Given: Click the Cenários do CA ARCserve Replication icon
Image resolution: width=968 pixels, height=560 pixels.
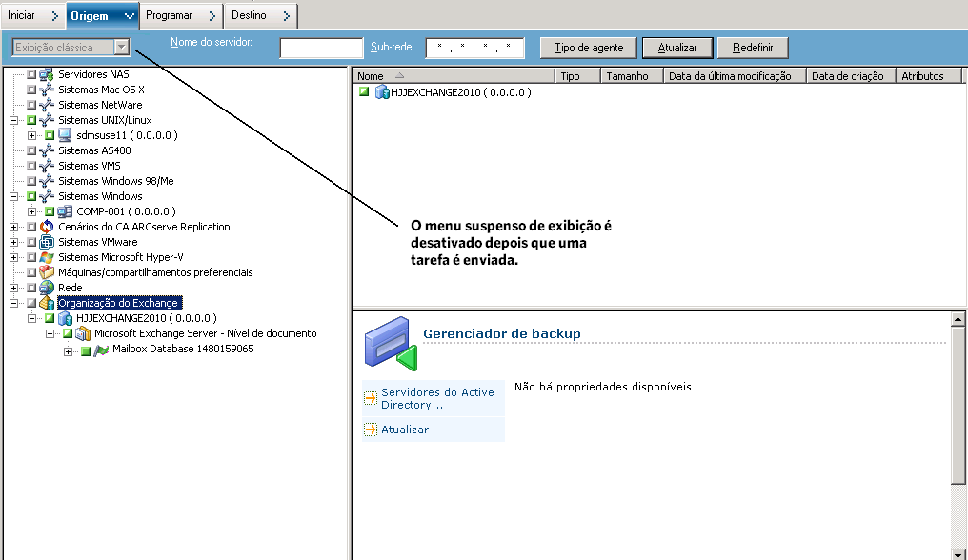Looking at the screenshot, I should 45,227.
